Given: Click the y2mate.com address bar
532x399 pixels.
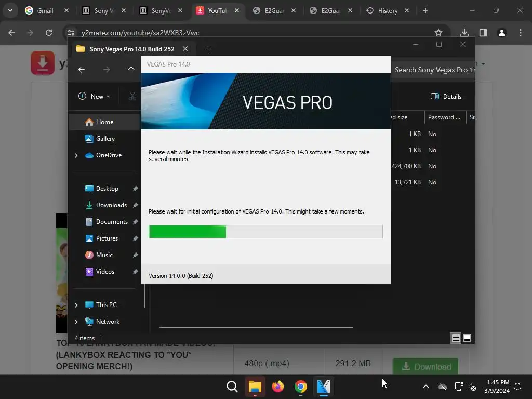Looking at the screenshot, I should (x=251, y=33).
